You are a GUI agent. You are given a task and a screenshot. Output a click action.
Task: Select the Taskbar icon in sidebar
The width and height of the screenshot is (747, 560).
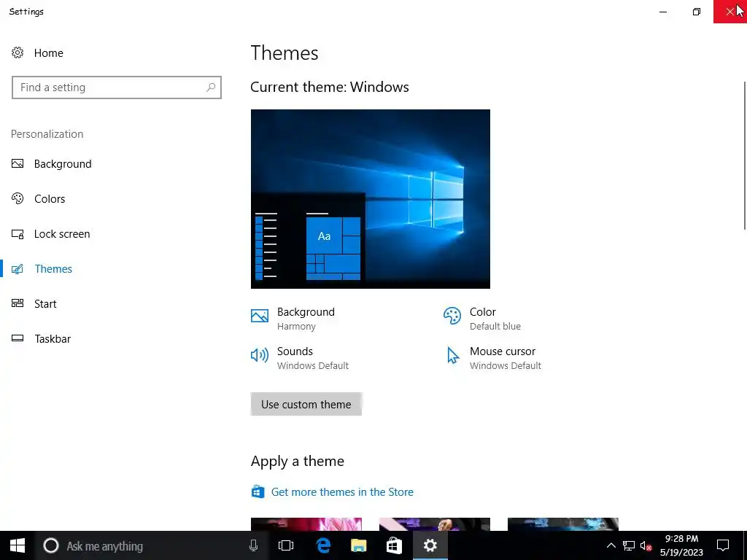click(x=18, y=338)
